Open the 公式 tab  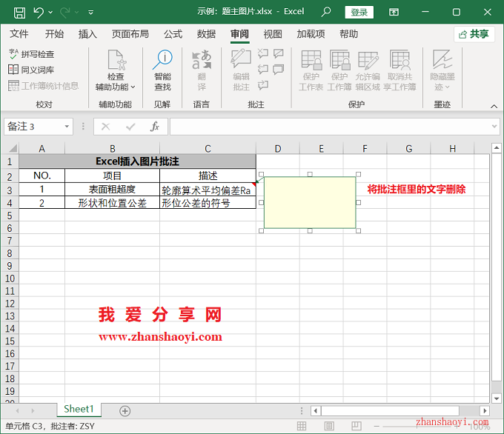173,34
